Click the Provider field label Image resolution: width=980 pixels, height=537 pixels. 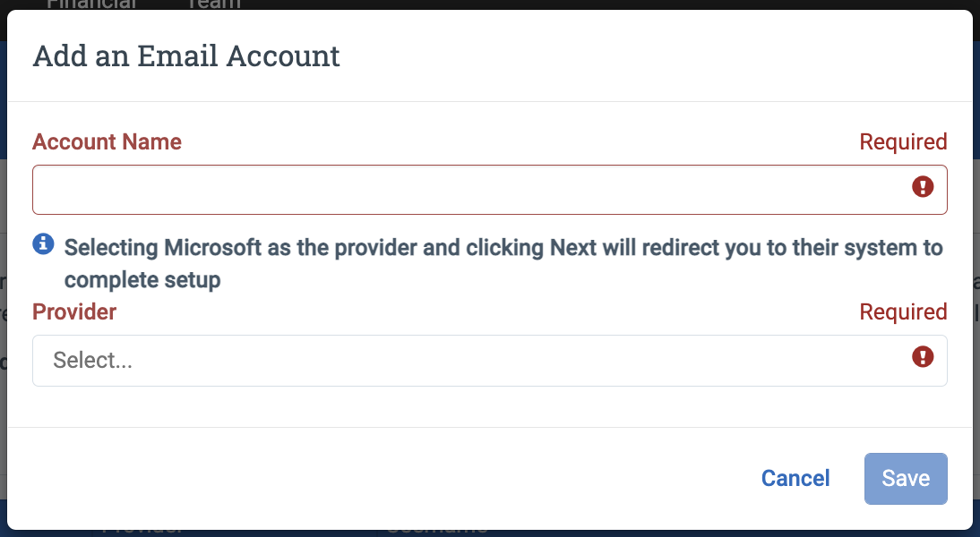(74, 311)
